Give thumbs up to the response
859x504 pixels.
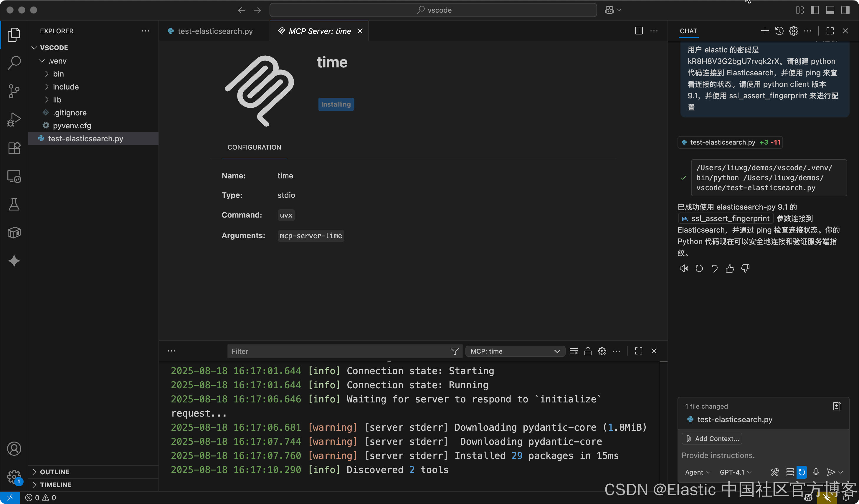click(x=730, y=268)
